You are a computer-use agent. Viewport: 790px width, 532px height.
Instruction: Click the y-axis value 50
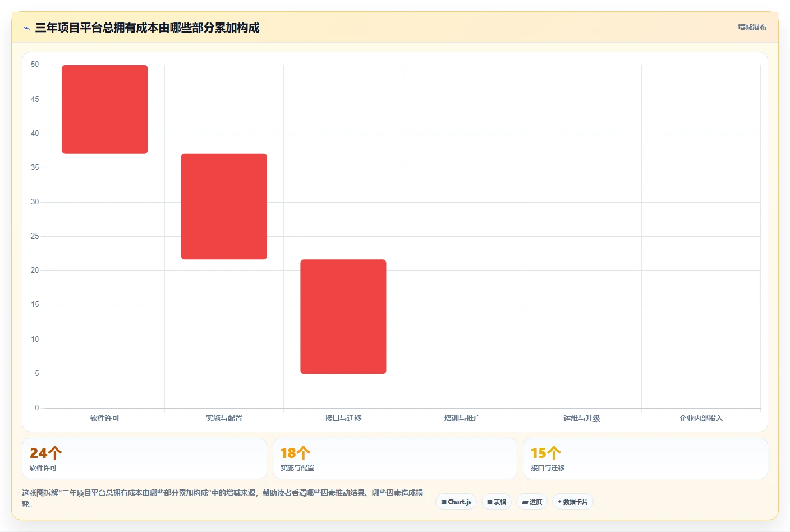(x=35, y=65)
